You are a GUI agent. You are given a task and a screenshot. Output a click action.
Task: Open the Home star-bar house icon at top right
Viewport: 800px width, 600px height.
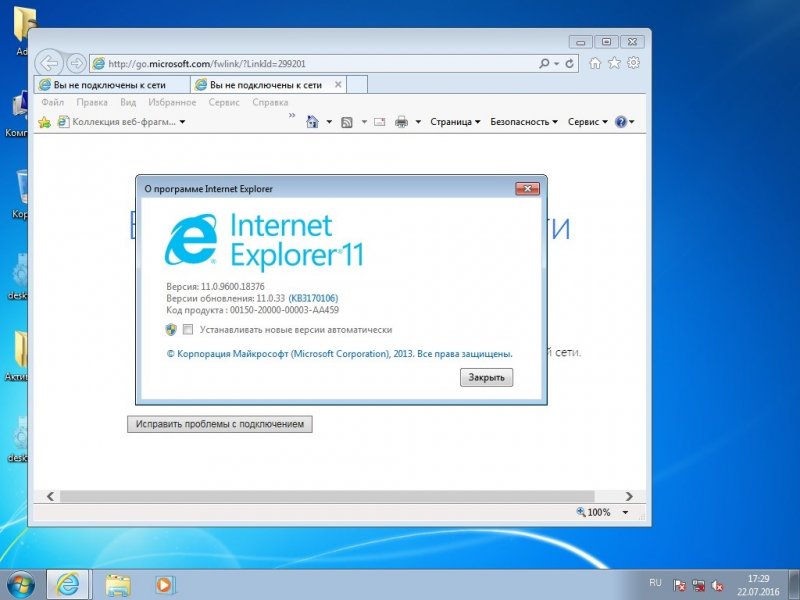pyautogui.click(x=595, y=63)
